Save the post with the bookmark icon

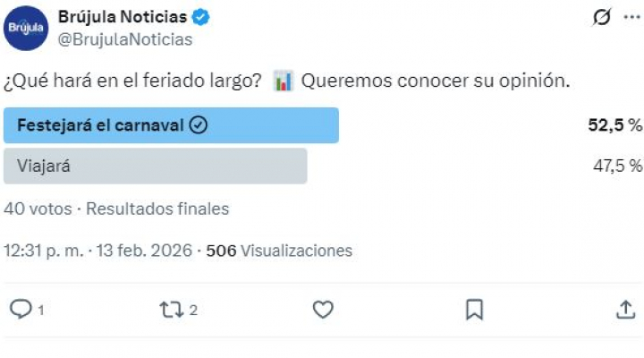[x=474, y=310]
